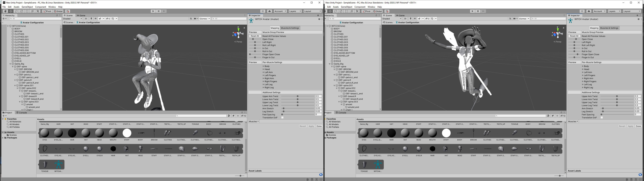Click Reset All button in left Inspector
This screenshot has width=644, height=181.
[255, 36]
